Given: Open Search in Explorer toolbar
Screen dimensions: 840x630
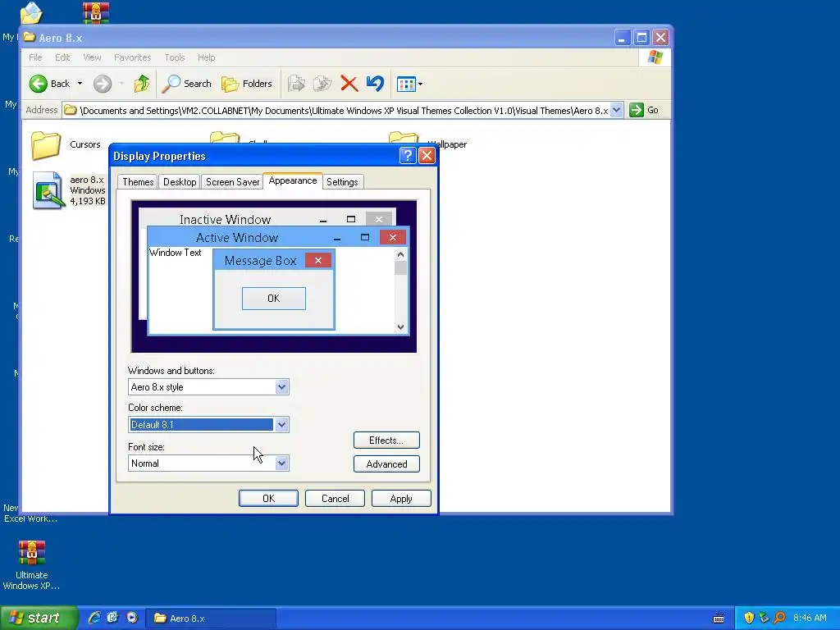Looking at the screenshot, I should tap(186, 84).
